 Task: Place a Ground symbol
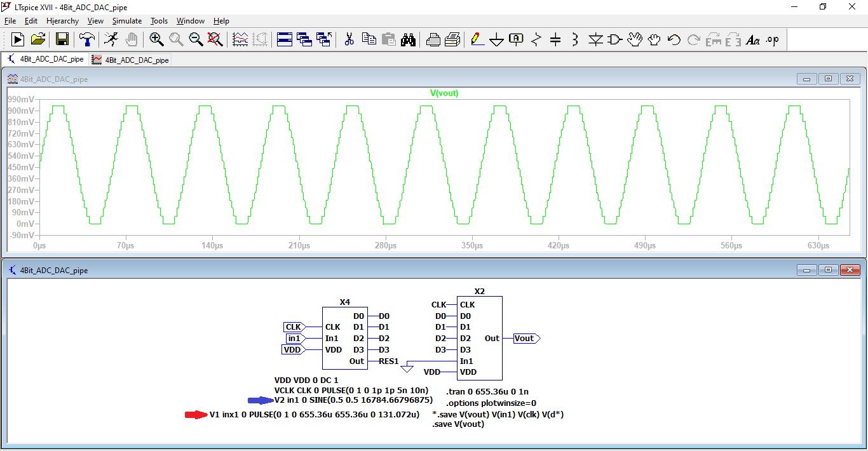tap(496, 40)
